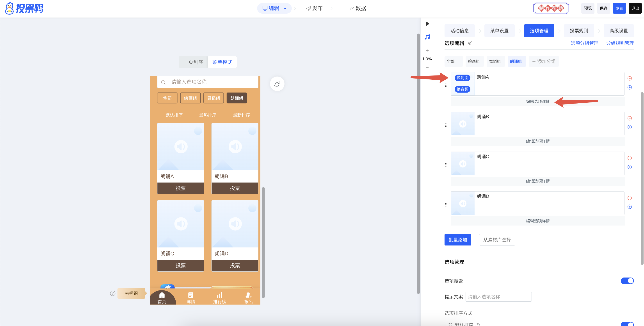Add an option below 朗诵B
The width and height of the screenshot is (644, 326).
click(630, 127)
